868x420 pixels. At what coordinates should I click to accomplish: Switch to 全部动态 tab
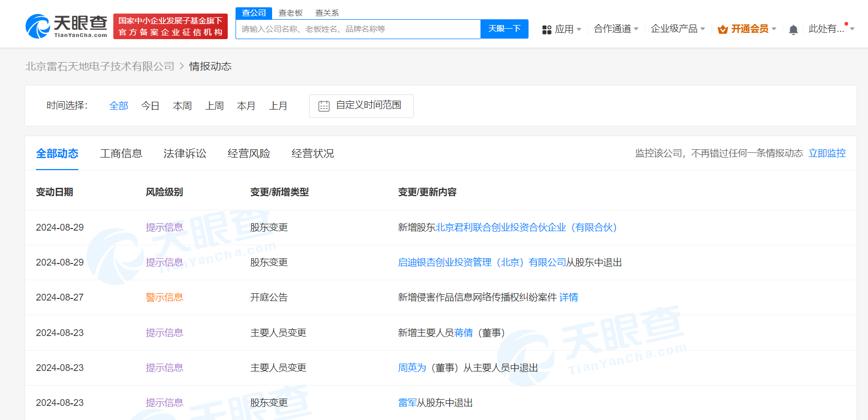[x=57, y=153]
